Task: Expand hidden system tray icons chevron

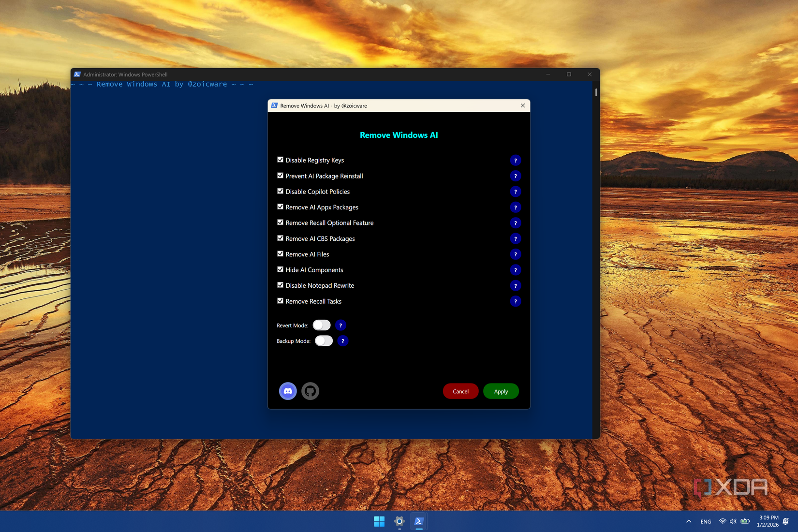Action: (688, 521)
